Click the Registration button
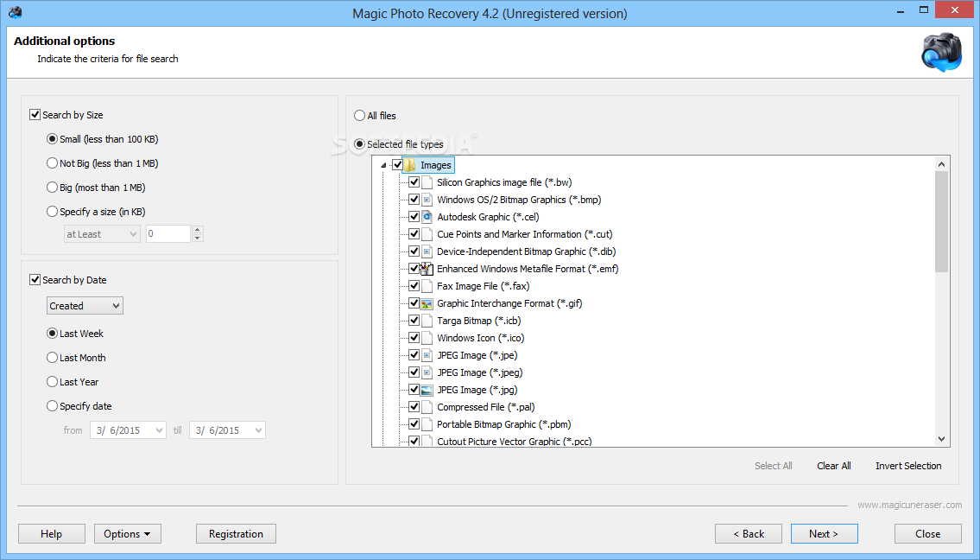Screen dimensions: 980x560 pyautogui.click(x=236, y=534)
